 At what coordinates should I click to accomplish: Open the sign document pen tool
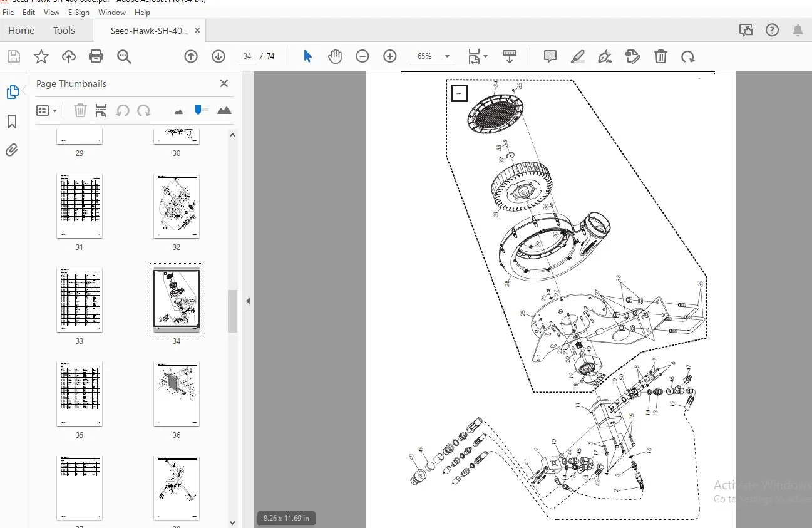(x=605, y=56)
